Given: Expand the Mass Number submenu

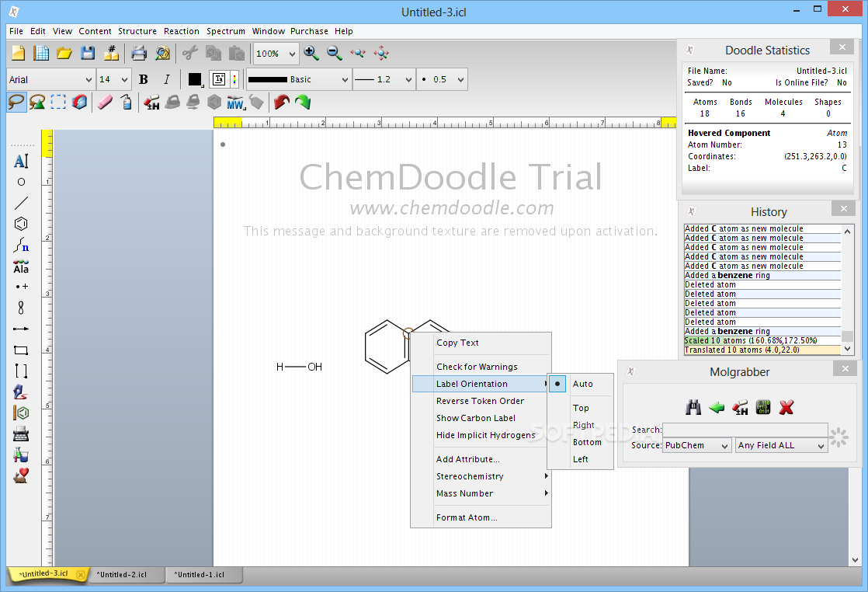Looking at the screenshot, I should pos(481,493).
